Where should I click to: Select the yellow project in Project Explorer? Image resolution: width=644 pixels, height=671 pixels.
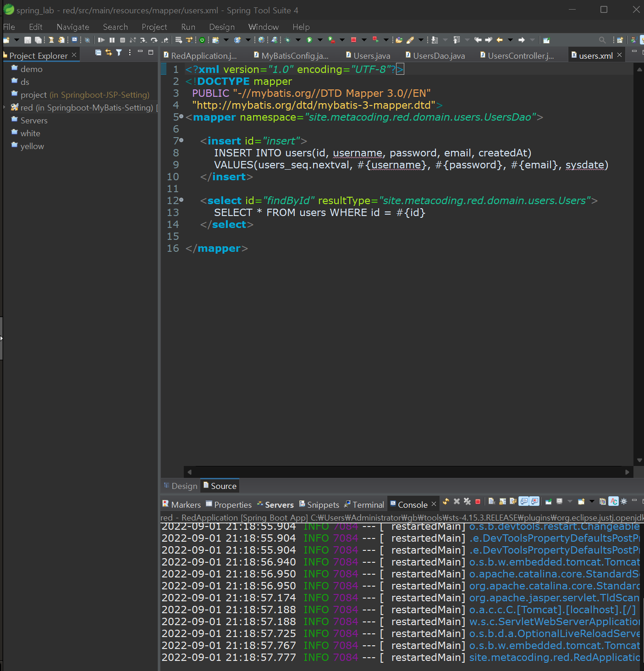(x=32, y=146)
